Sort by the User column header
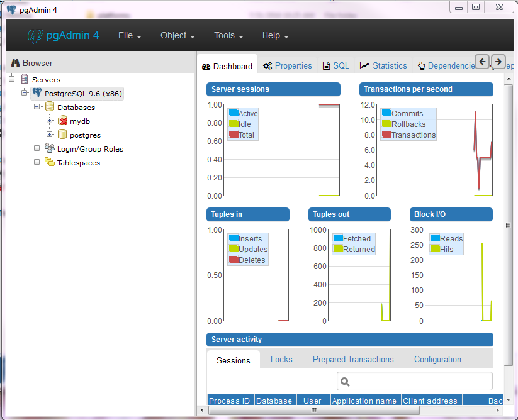Image resolution: width=518 pixels, height=420 pixels. (314, 401)
